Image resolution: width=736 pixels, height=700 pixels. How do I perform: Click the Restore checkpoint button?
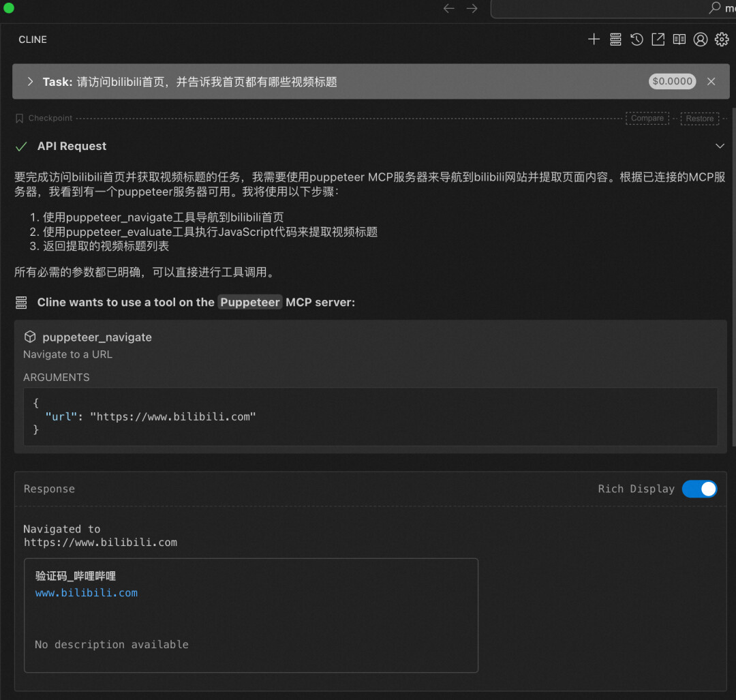click(x=699, y=119)
